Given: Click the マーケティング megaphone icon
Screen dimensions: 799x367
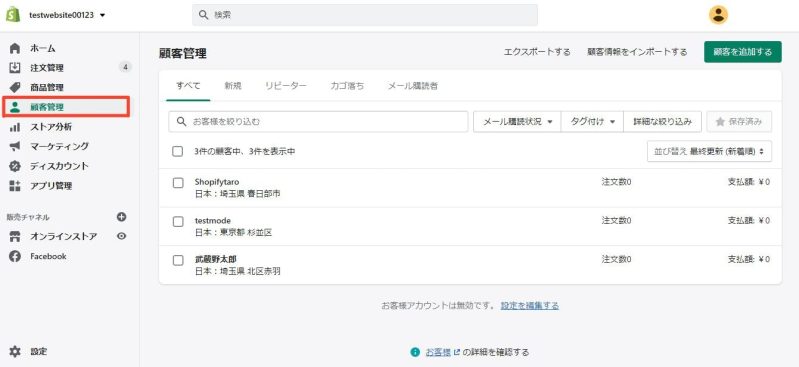Looking at the screenshot, I should point(15,146).
